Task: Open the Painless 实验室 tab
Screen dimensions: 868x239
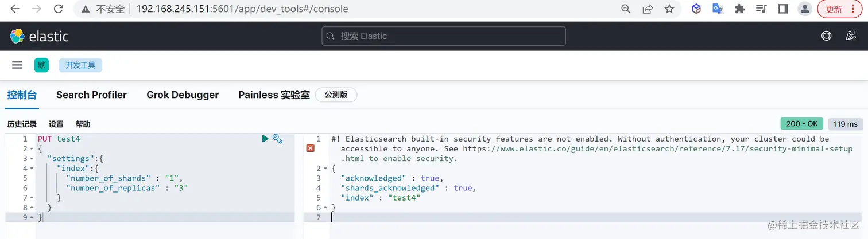Action: tap(274, 95)
